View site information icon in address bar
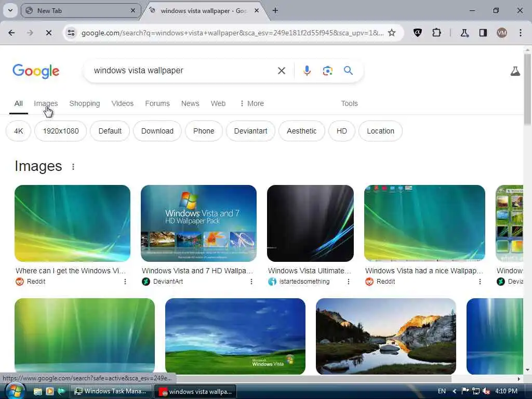 click(x=71, y=33)
